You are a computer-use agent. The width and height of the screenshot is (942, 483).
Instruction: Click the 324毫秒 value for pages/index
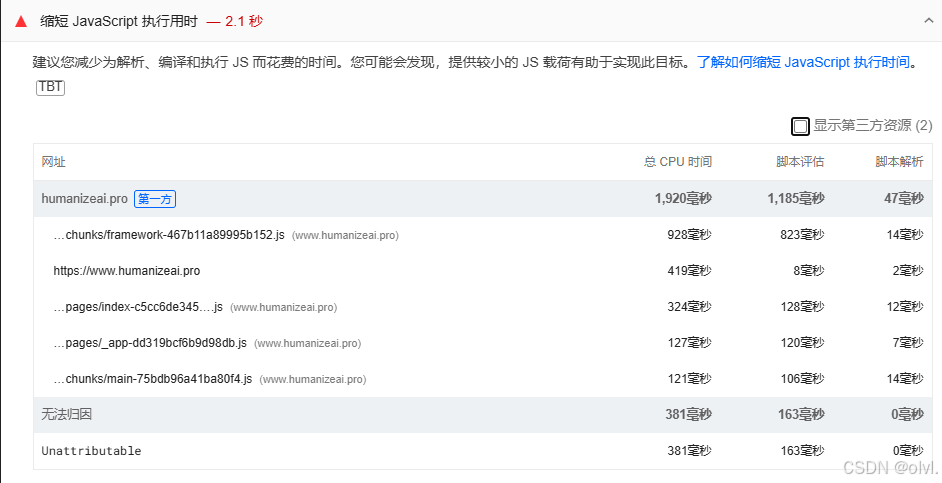[689, 307]
